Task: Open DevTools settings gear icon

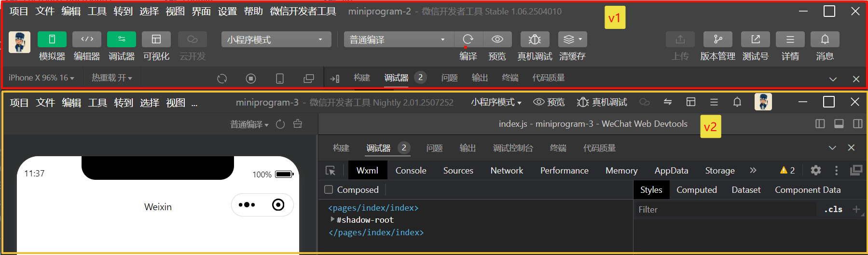Action: [815, 170]
